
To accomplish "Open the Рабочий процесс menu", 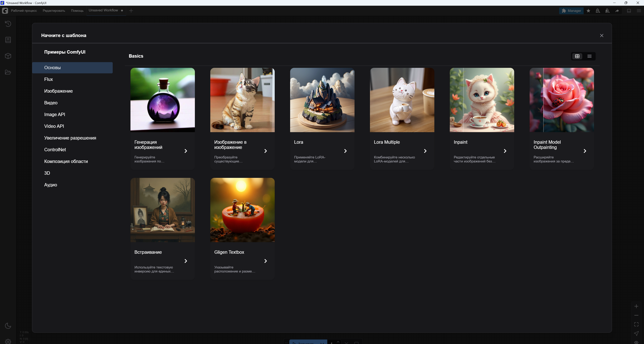I will pyautogui.click(x=24, y=11).
